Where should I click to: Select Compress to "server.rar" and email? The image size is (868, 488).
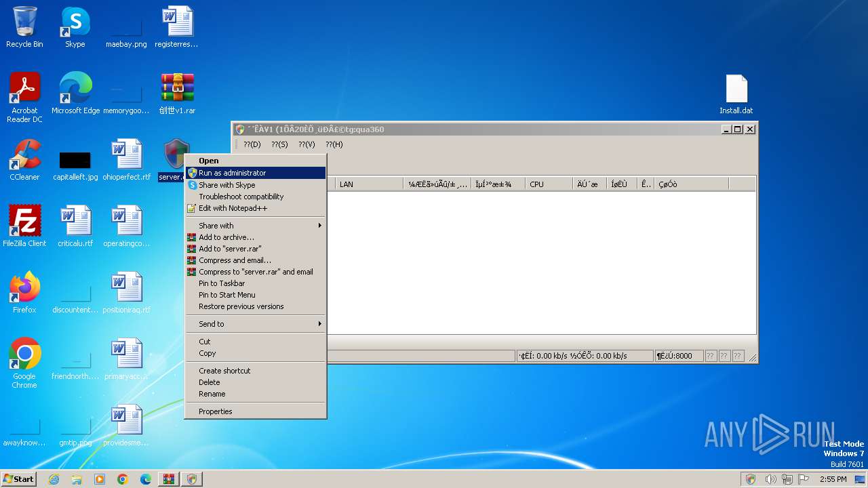coord(256,272)
